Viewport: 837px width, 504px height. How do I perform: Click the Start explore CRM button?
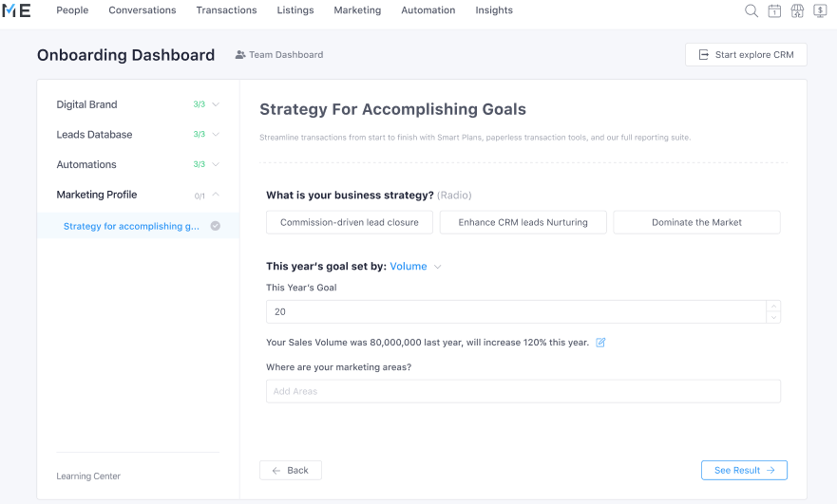coord(746,55)
